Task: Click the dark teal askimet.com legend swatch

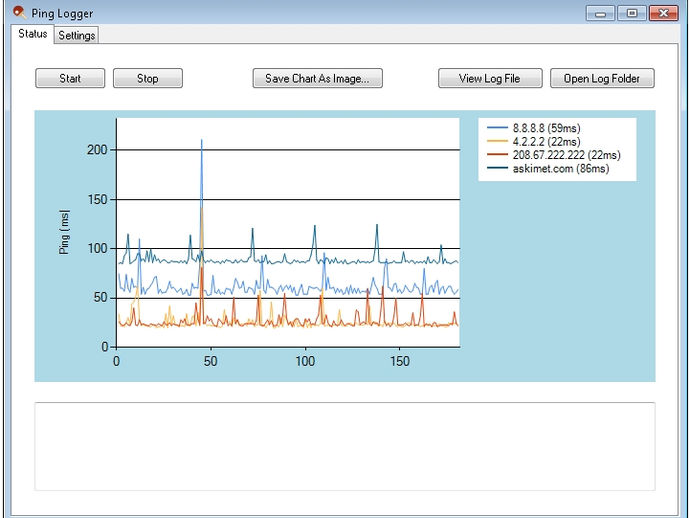Action: click(497, 168)
